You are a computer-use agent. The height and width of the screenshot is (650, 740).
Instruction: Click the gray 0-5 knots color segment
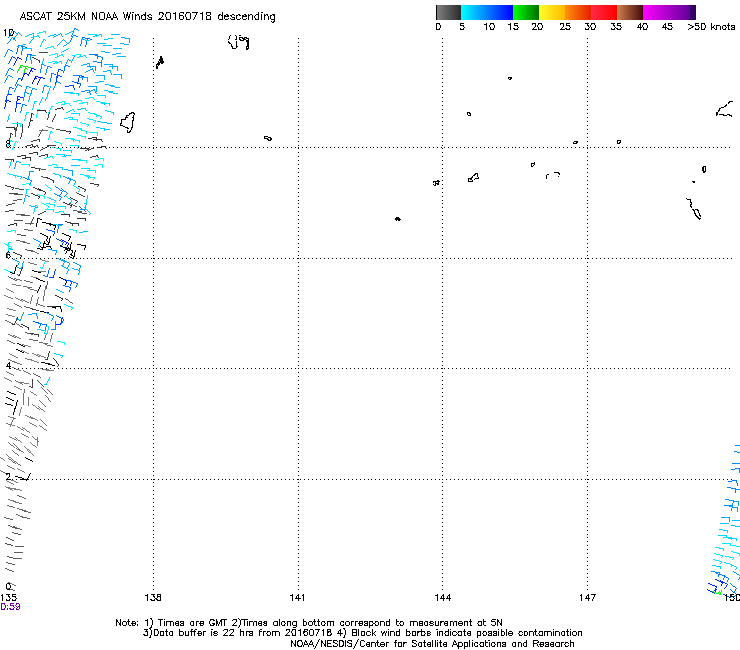point(448,12)
